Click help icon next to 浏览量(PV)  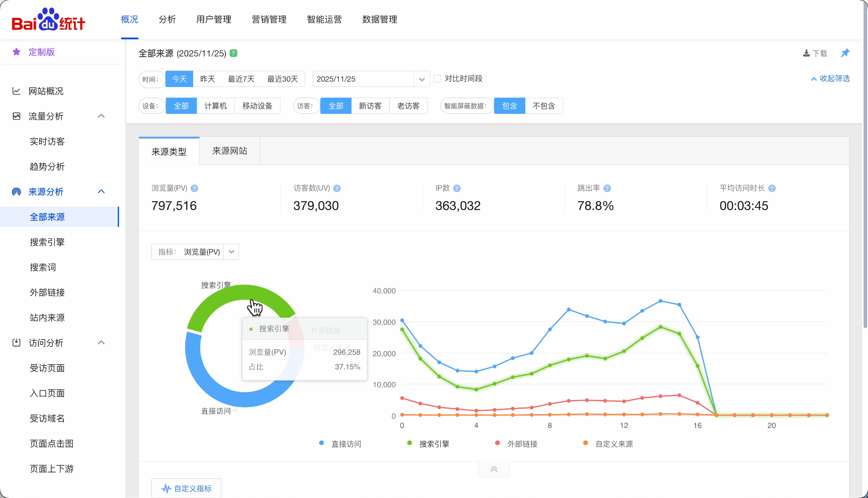(x=195, y=188)
